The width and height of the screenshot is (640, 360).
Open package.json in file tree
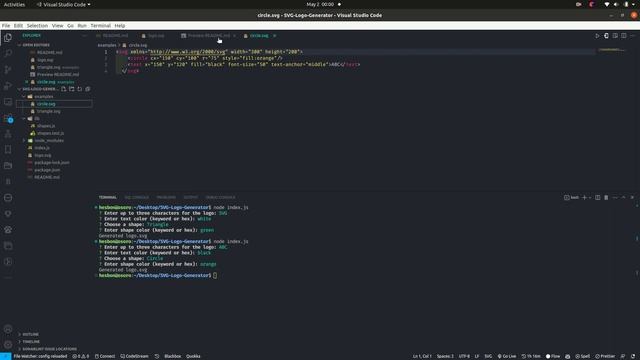pos(47,170)
